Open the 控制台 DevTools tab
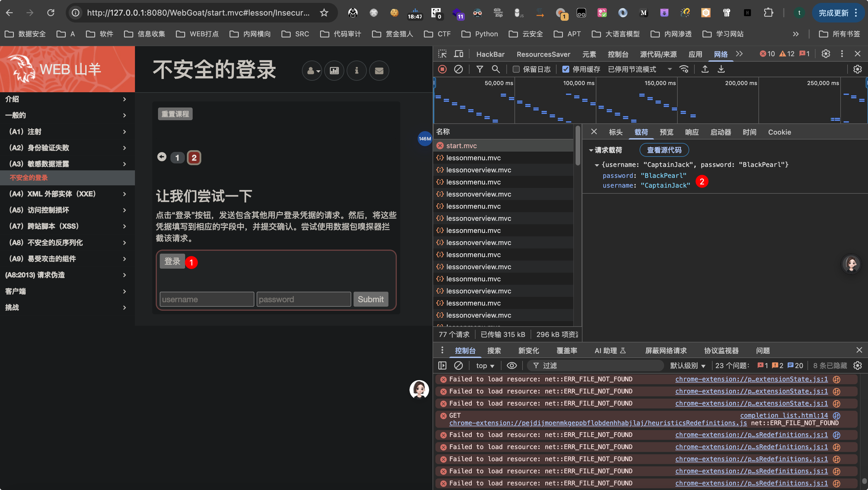The height and width of the screenshot is (490, 868). [618, 54]
